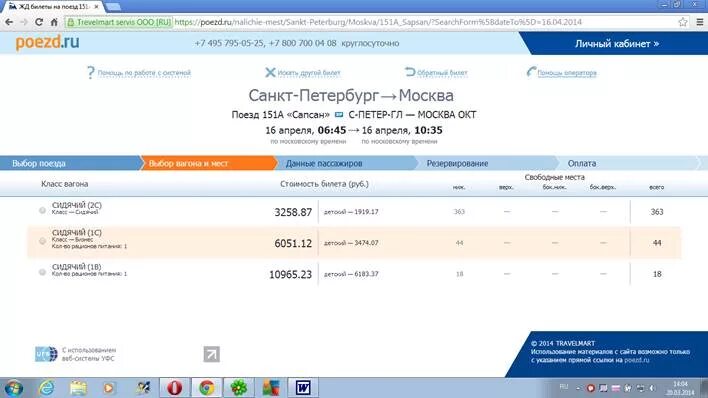This screenshot has height=398, width=708.
Task: Click the new tab button
Action: (113, 7)
